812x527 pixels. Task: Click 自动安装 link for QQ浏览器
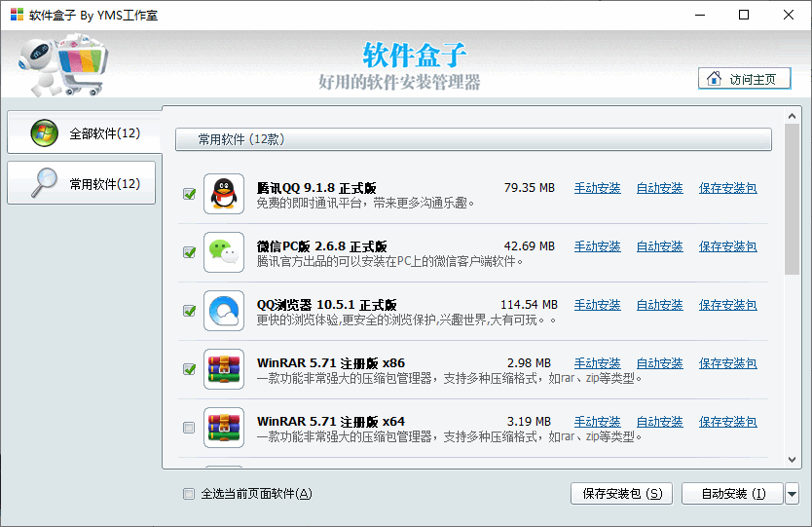[660, 305]
